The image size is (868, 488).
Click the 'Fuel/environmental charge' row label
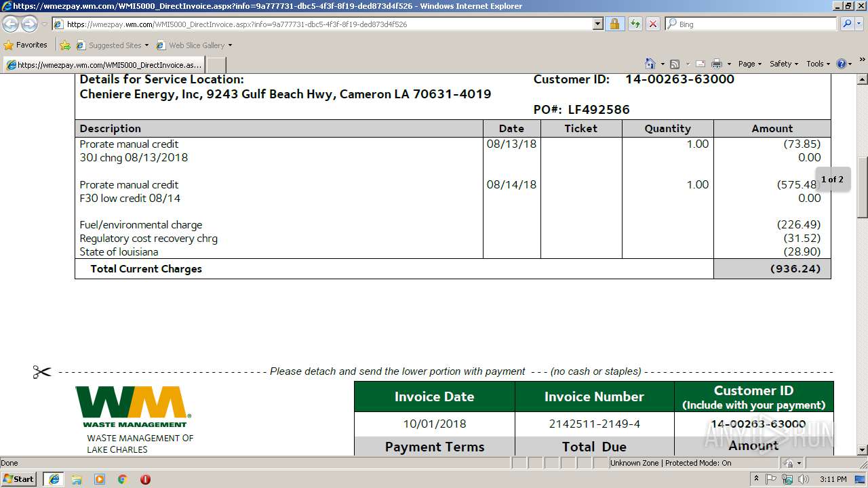tap(141, 225)
